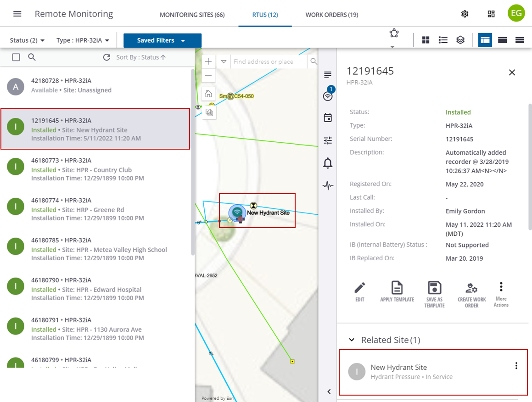Screen dimensions: 532x402
Task: Return map to home extent
Action: click(208, 94)
